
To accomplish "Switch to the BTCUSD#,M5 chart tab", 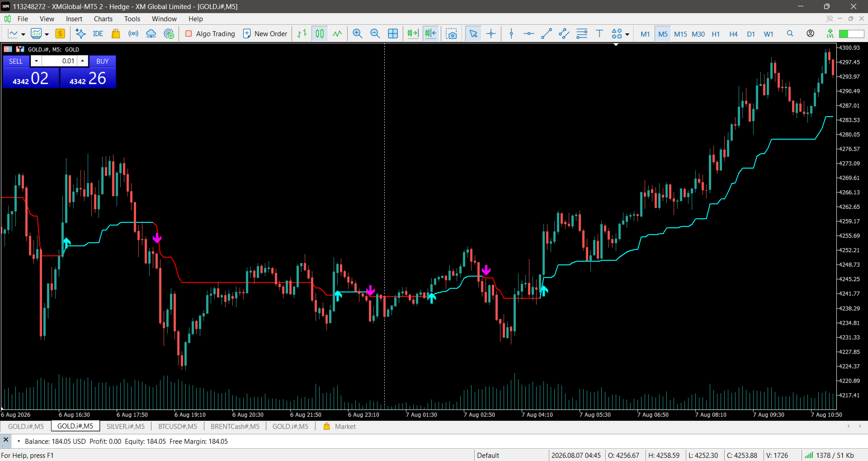I will tap(178, 426).
